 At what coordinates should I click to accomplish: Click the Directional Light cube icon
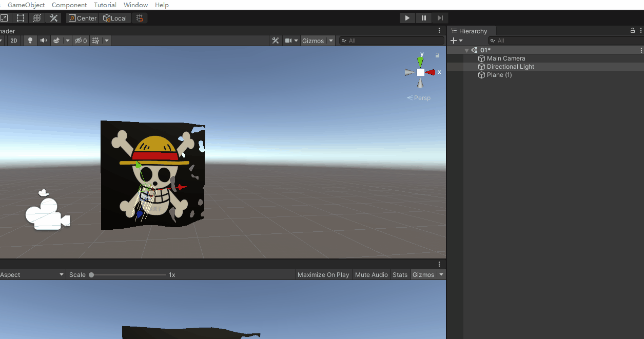point(481,67)
